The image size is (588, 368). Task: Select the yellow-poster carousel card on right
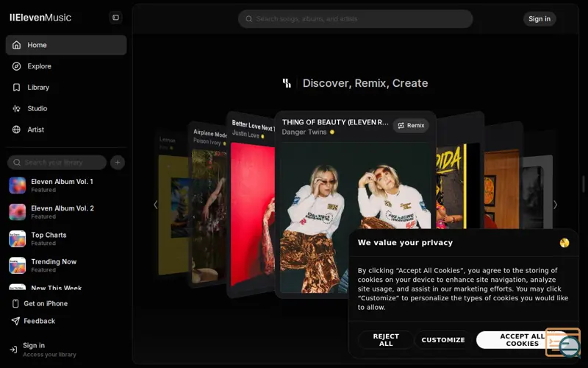point(460,171)
